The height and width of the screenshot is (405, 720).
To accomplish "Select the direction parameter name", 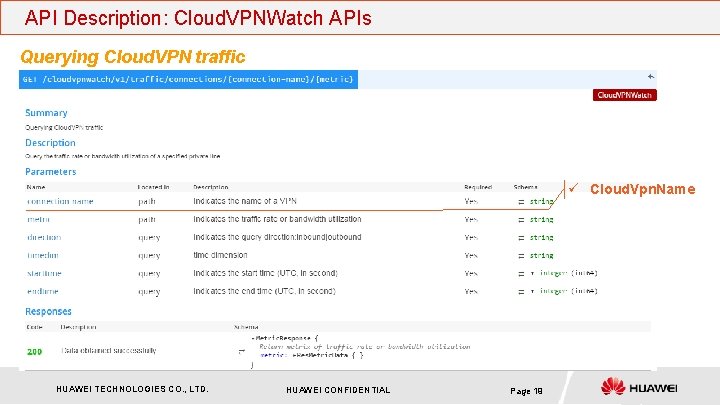I will pos(44,237).
